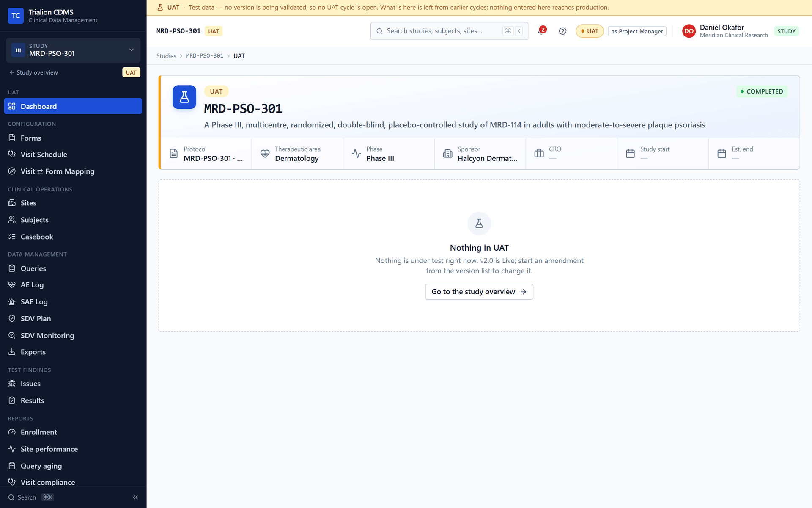This screenshot has height=508, width=812.
Task: Open the help question mark icon
Action: click(x=562, y=31)
